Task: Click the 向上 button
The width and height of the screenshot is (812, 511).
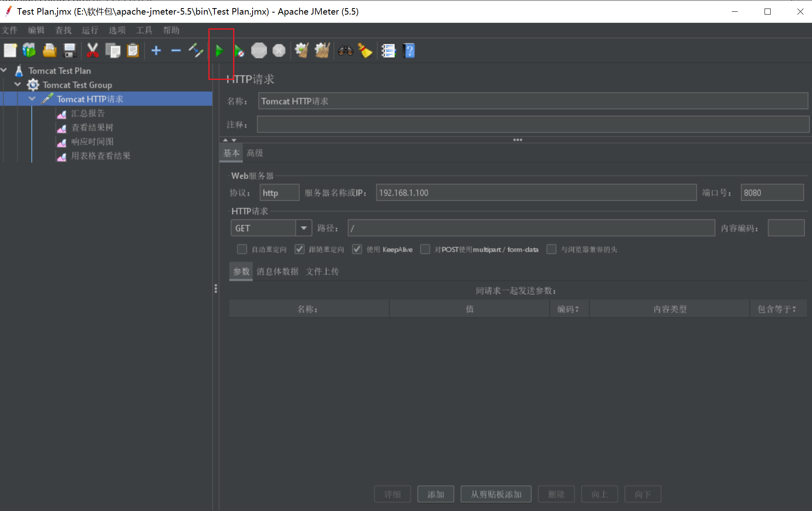Action: (x=600, y=494)
